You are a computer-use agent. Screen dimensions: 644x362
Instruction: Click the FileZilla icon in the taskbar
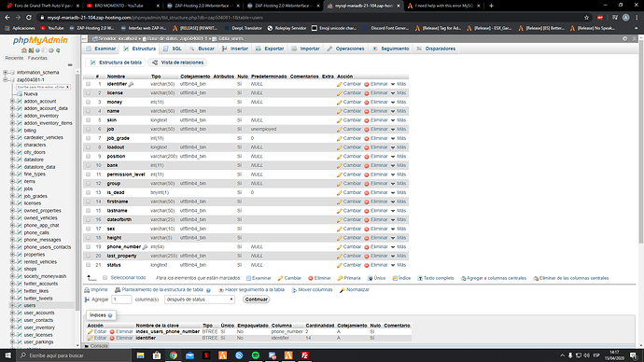[305, 355]
